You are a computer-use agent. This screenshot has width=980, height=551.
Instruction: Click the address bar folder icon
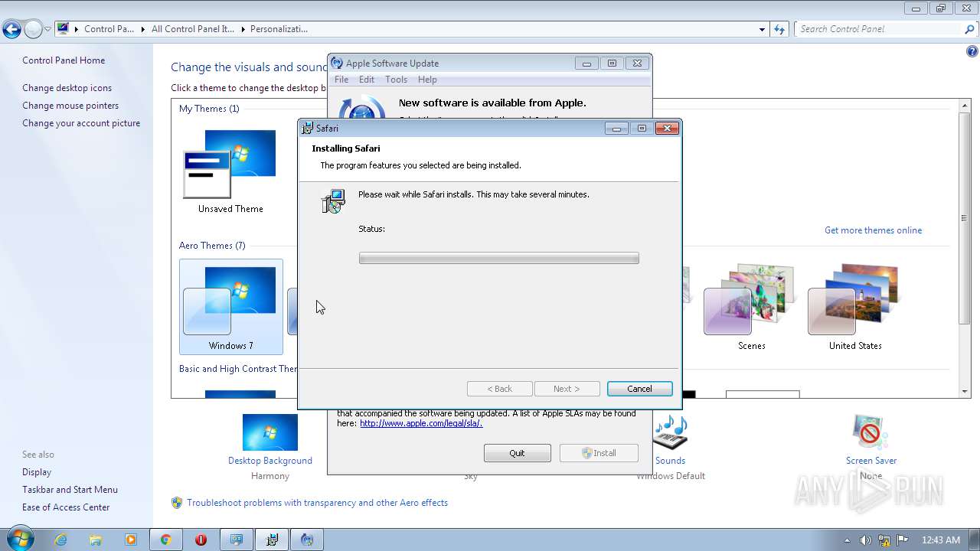click(x=63, y=29)
